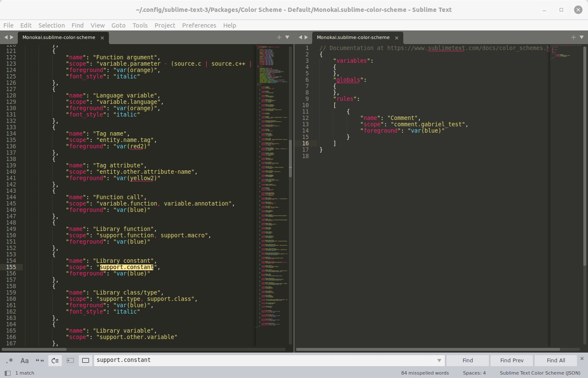Go to next tab in right pane
The width and height of the screenshot is (588, 378).
click(x=306, y=37)
